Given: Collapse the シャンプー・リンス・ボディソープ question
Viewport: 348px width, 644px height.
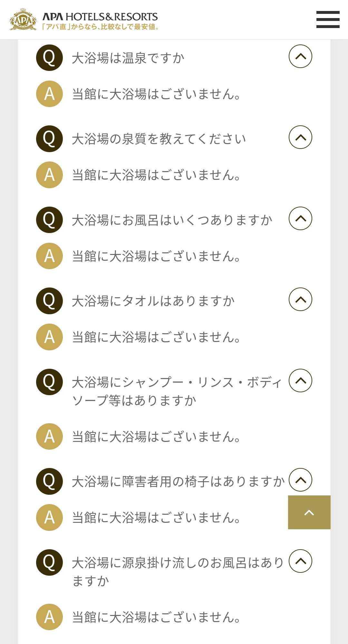Looking at the screenshot, I should 300,380.
